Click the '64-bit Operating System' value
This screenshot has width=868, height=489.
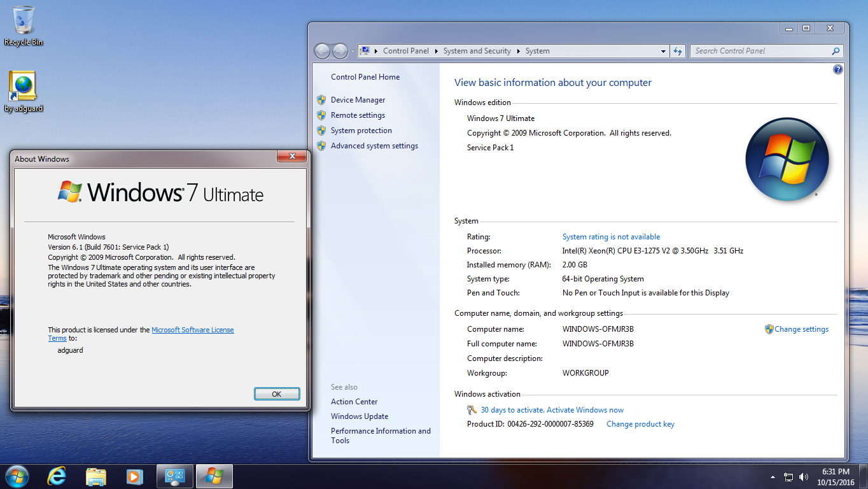603,279
